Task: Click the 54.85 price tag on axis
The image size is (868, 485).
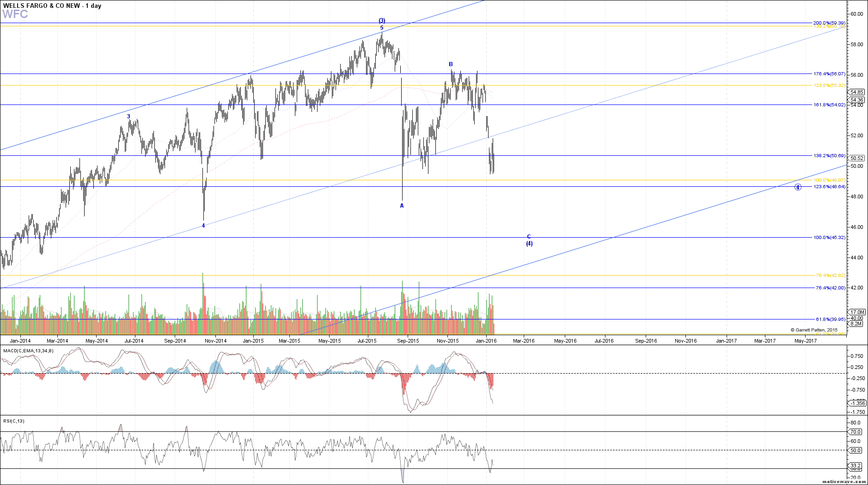Action: click(856, 92)
